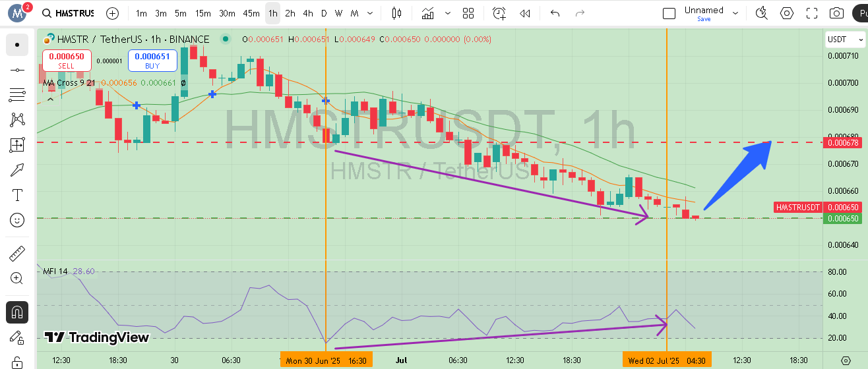Click the BUY 0.000651 button
This screenshot has height=369, width=868.
point(152,61)
